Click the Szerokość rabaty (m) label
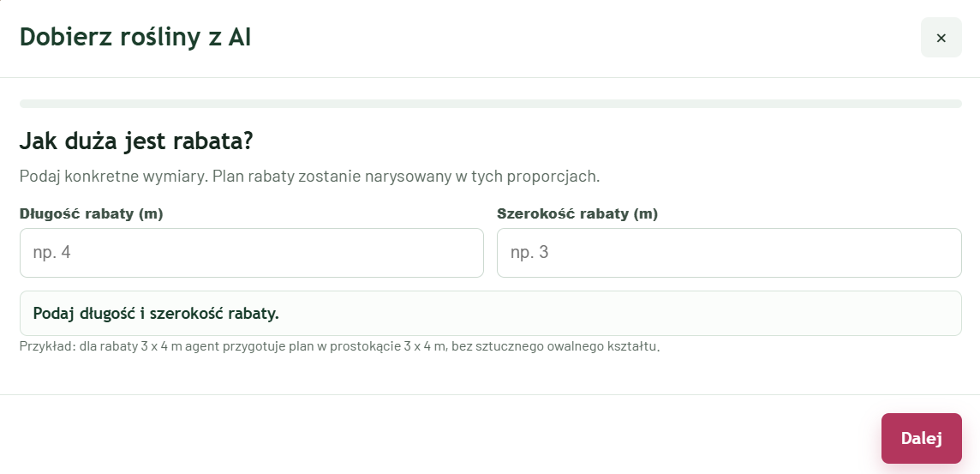 (577, 214)
